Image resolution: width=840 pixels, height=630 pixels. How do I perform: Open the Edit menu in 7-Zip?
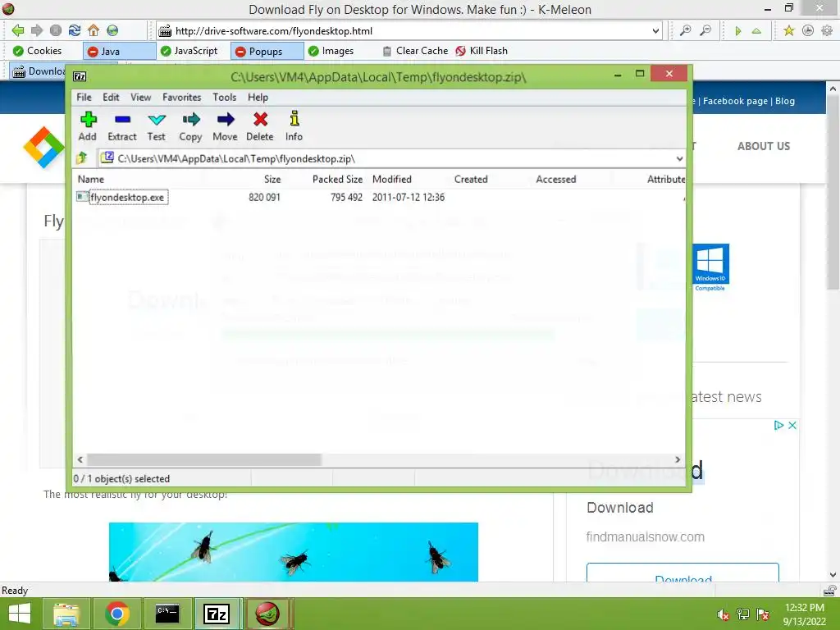click(111, 97)
